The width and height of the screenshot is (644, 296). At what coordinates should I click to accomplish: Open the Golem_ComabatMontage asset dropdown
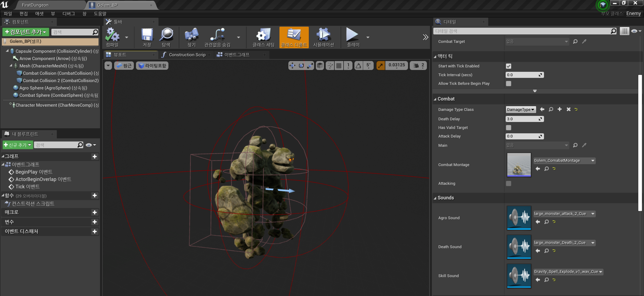click(x=564, y=161)
